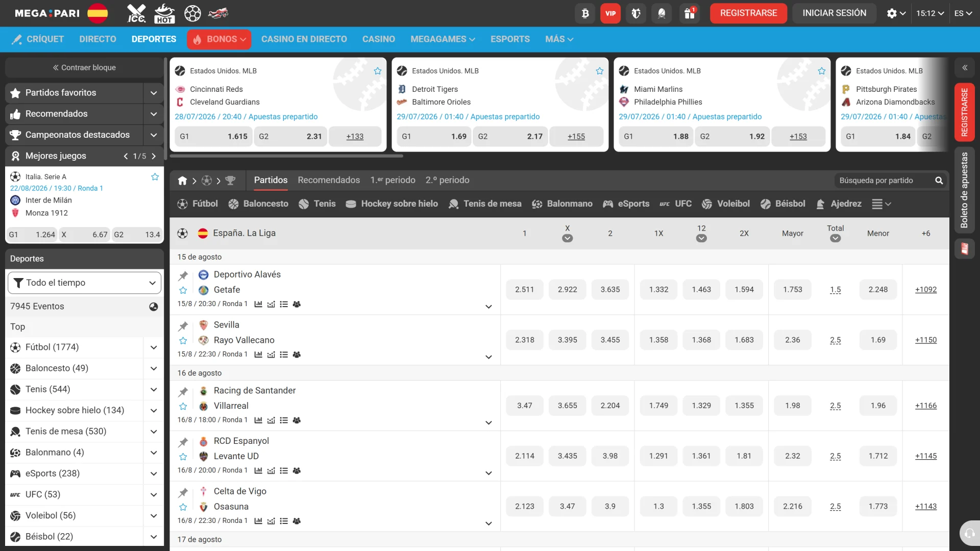Open the gift box promotions icon
Image resolution: width=980 pixels, height=551 pixels.
pyautogui.click(x=690, y=13)
